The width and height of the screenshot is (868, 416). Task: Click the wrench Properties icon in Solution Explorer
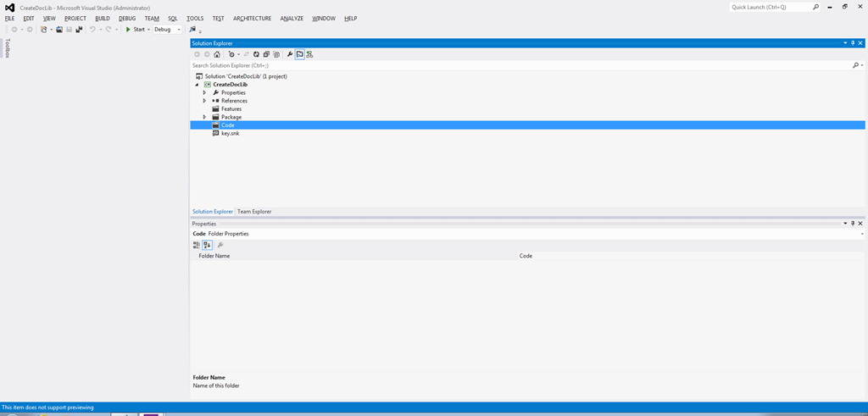coord(290,54)
